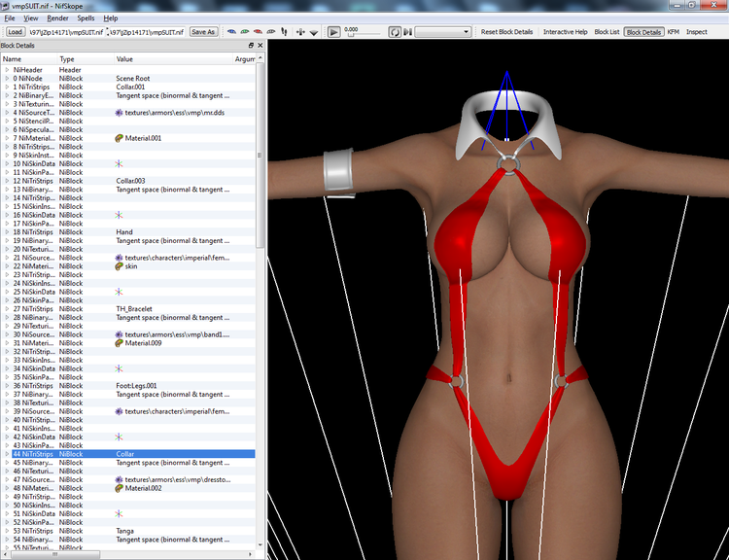Click the material icon next to skin
Screen dimensions: 729x560
[x=119, y=266]
